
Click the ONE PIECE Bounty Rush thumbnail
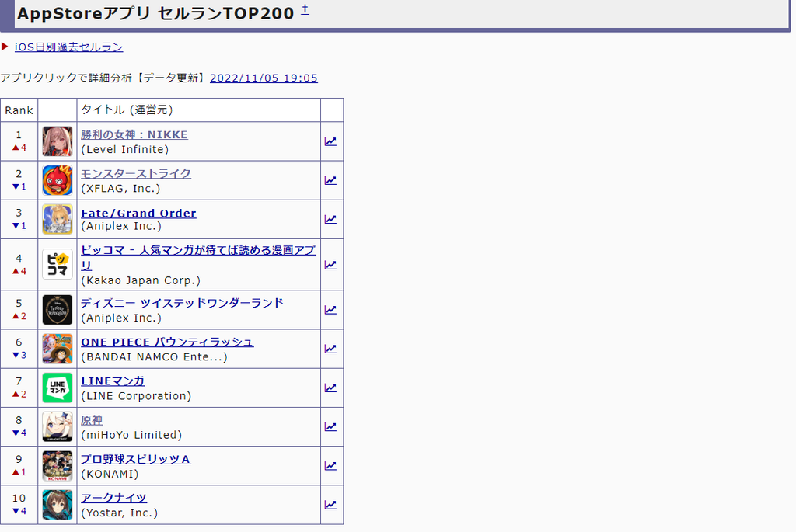coord(58,349)
